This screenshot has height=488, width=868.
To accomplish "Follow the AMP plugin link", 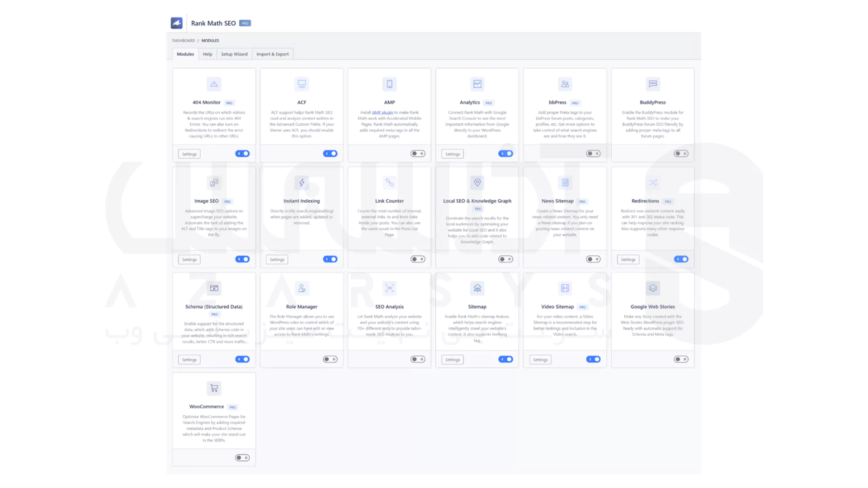I will [x=382, y=113].
